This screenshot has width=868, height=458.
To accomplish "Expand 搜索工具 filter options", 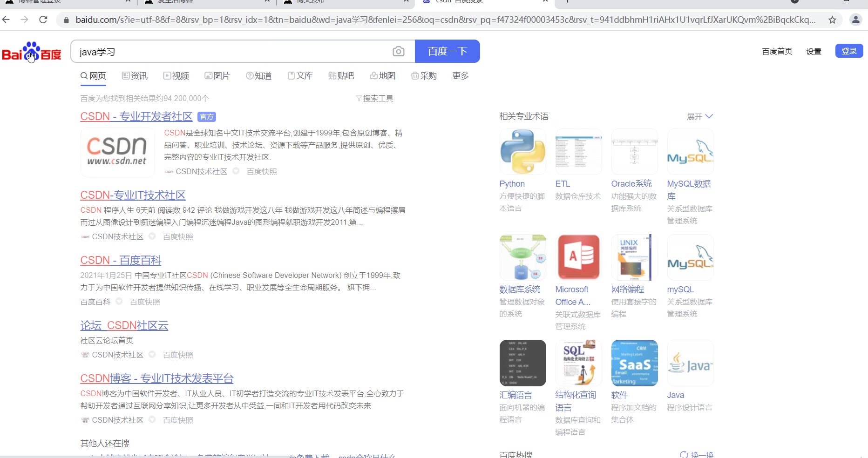I will (375, 99).
